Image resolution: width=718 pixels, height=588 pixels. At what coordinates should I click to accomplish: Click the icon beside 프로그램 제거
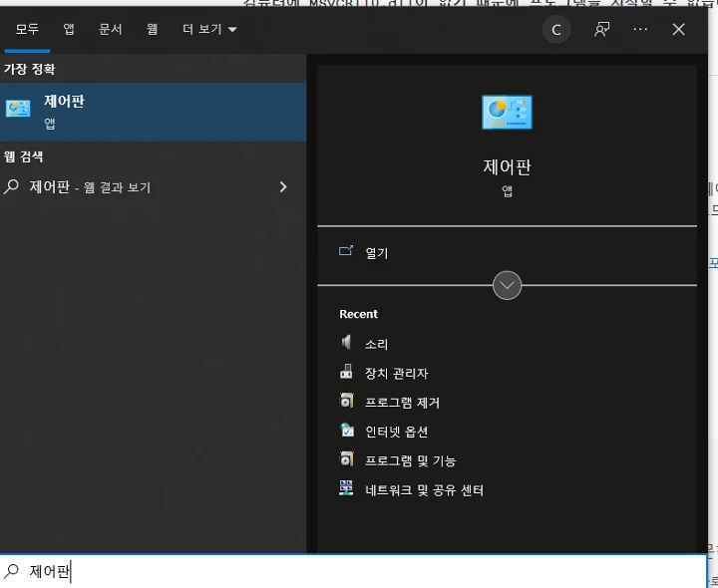pyautogui.click(x=346, y=401)
